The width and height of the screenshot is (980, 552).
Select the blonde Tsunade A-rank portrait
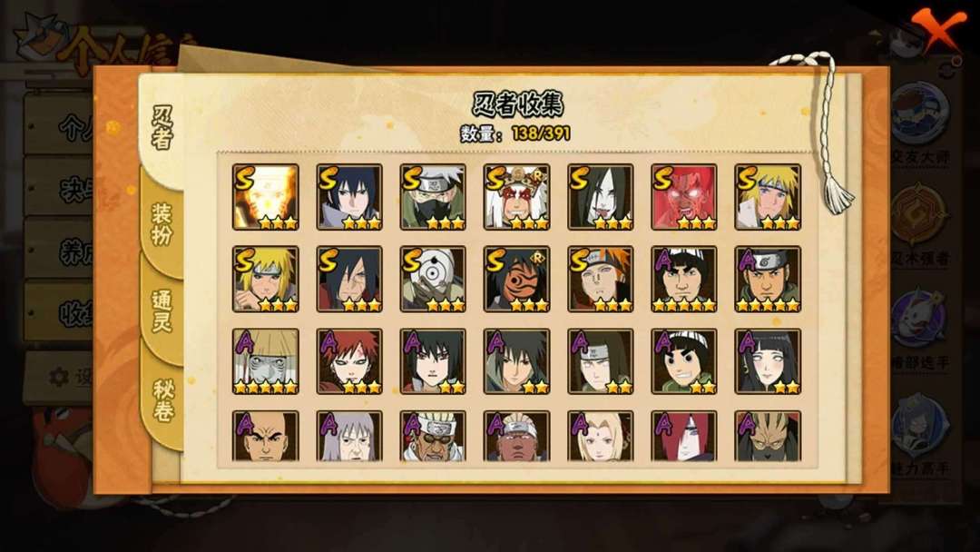pyautogui.click(x=600, y=437)
